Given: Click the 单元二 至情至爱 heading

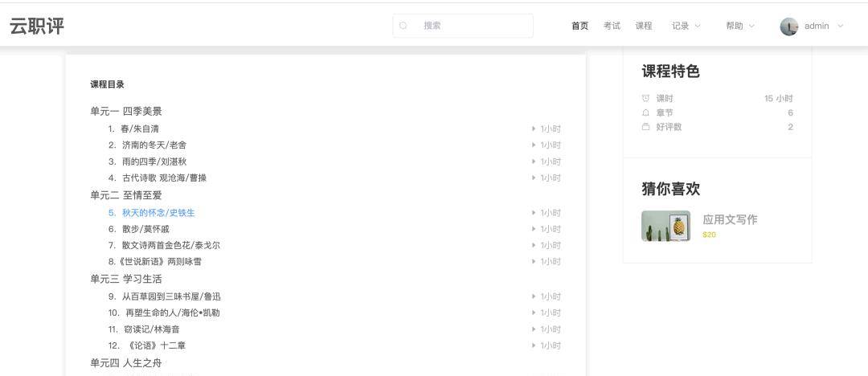Looking at the screenshot, I should (x=126, y=195).
